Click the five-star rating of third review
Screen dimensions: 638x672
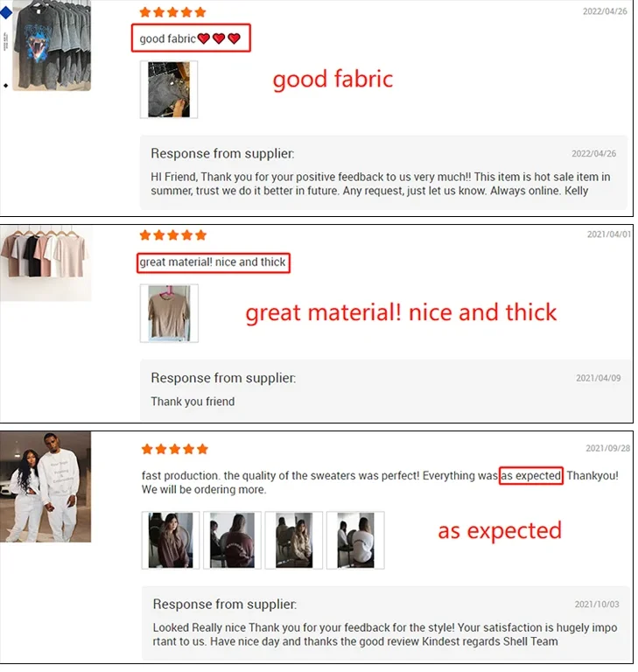(x=174, y=449)
